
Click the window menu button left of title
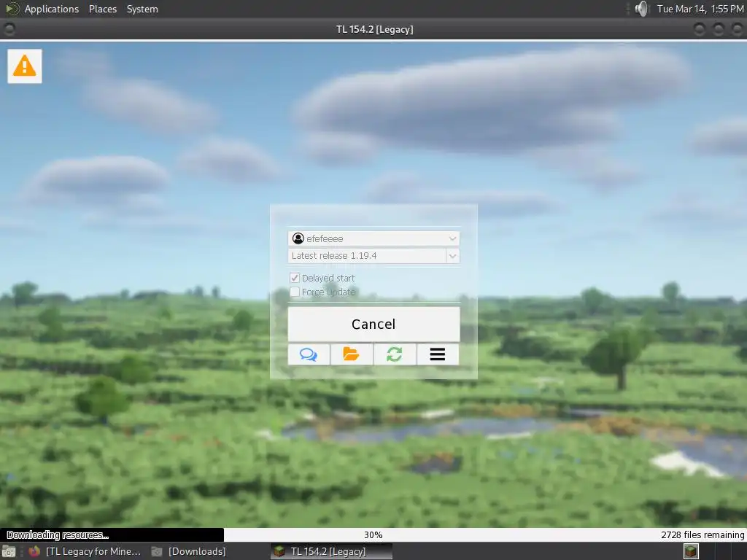9,29
